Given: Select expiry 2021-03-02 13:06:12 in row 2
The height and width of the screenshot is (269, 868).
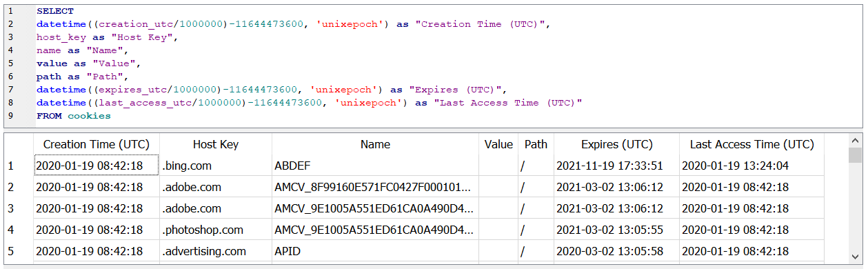Looking at the screenshot, I should point(616,187).
